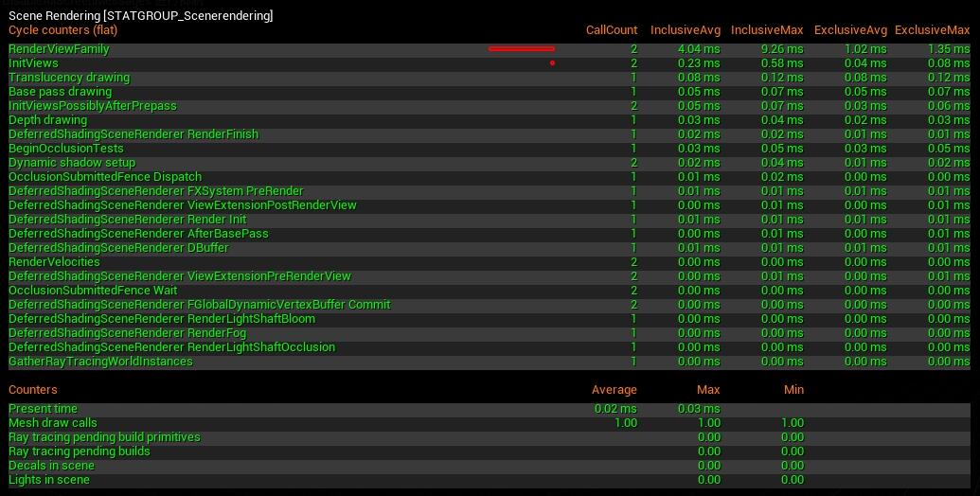This screenshot has width=980, height=496.
Task: Click the RenderViewFamily stat row
Action: click(490, 48)
